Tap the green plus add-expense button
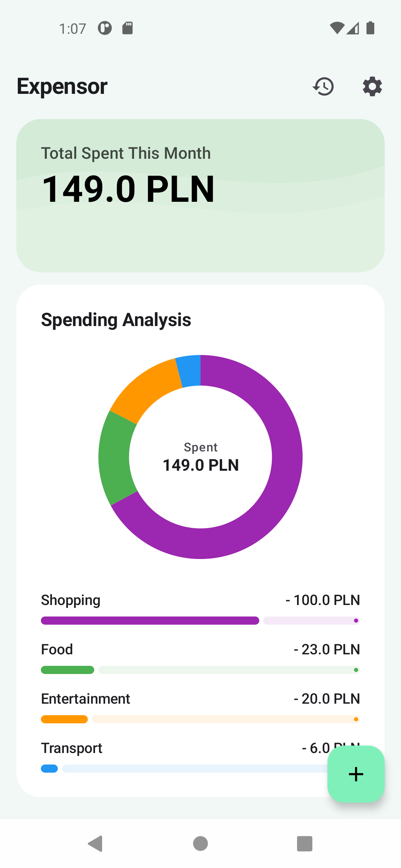The image size is (401, 868). [x=356, y=774]
